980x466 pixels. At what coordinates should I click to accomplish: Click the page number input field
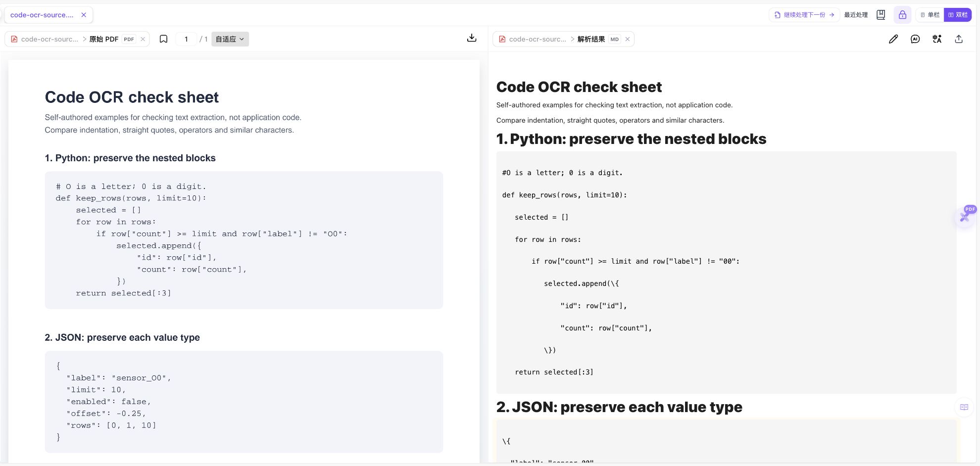pyautogui.click(x=186, y=39)
